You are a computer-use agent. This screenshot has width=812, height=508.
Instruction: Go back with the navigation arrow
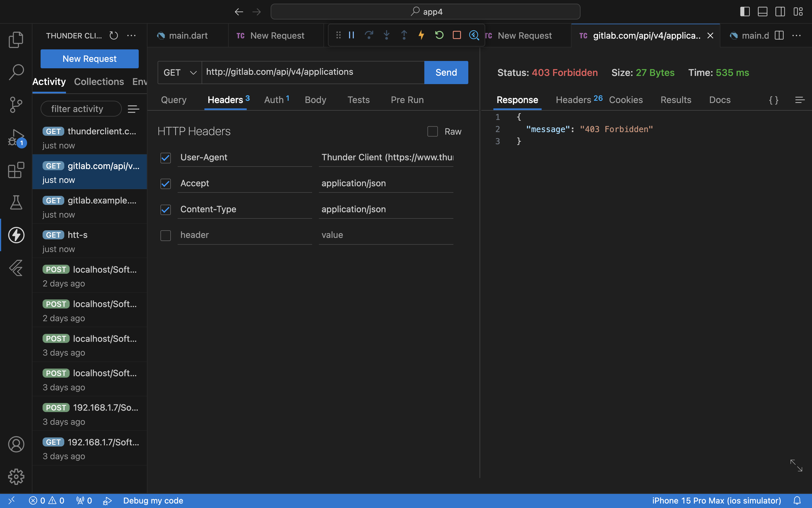pos(239,12)
